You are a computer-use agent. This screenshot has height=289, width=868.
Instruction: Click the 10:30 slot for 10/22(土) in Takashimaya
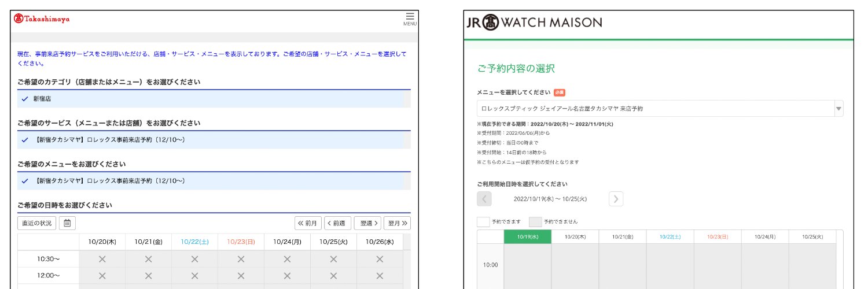[195, 259]
